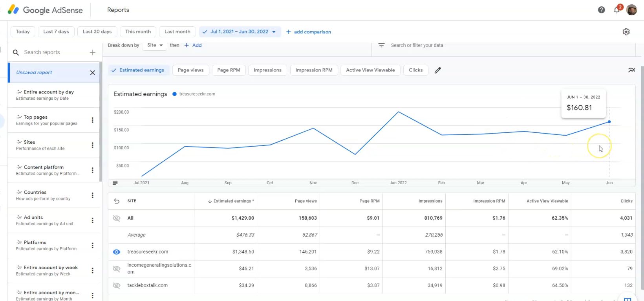644x301 pixels.
Task: Toggle chart type with the trend icon
Action: point(631,70)
